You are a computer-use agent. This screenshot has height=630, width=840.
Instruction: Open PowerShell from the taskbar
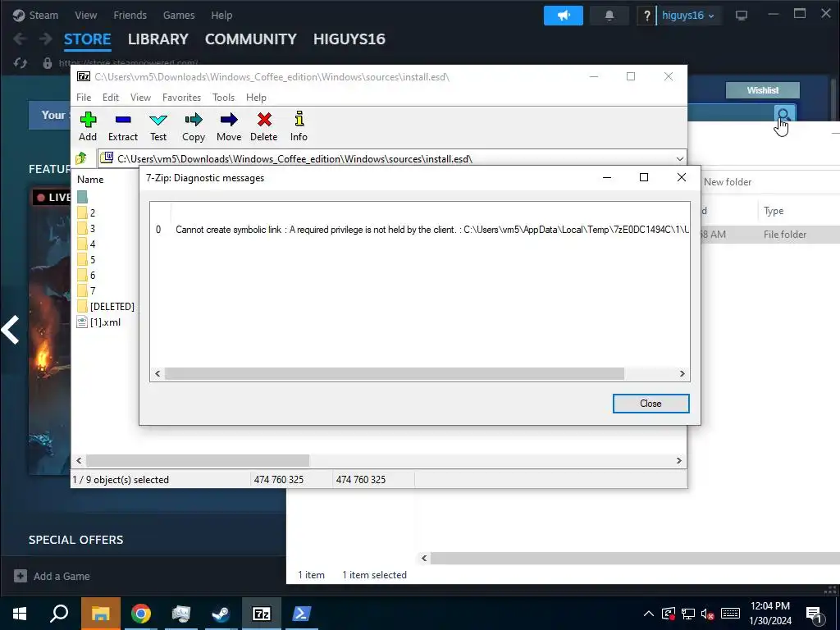[x=302, y=614]
